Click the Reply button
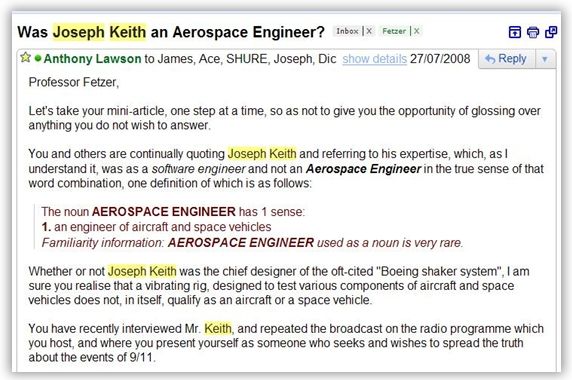572x380 pixels. [506, 59]
